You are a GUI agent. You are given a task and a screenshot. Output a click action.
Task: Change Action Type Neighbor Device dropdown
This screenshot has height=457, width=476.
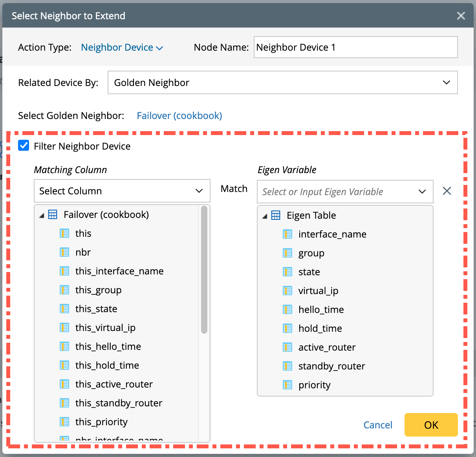[122, 48]
